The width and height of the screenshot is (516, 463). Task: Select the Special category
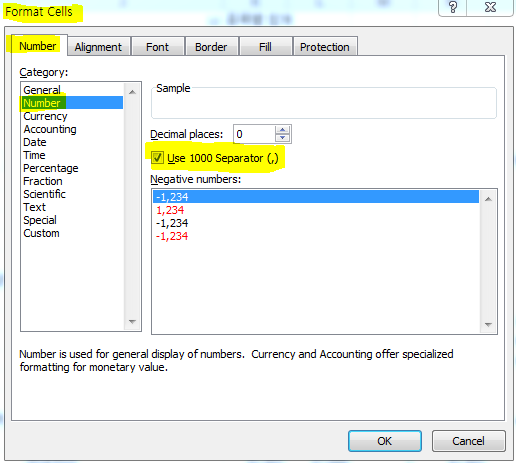coord(72,220)
